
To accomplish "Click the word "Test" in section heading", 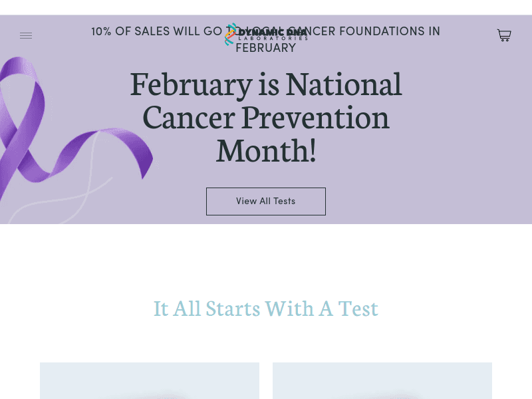I will click(x=358, y=309).
